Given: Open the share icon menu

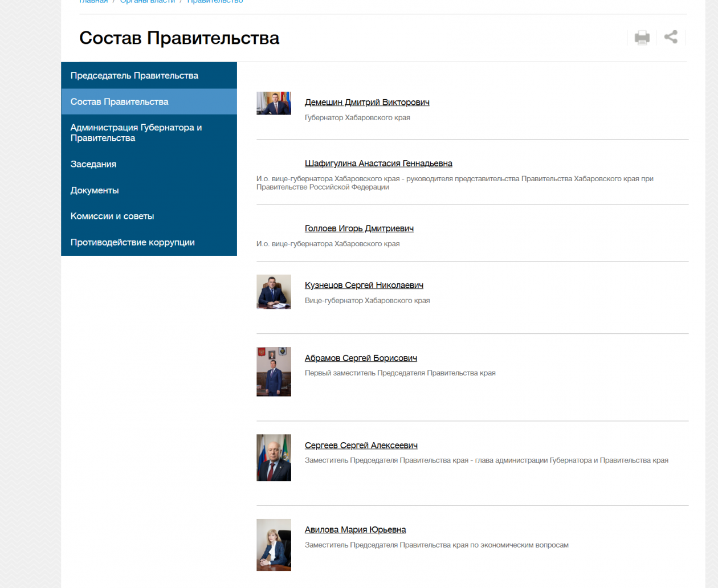Looking at the screenshot, I should point(671,37).
